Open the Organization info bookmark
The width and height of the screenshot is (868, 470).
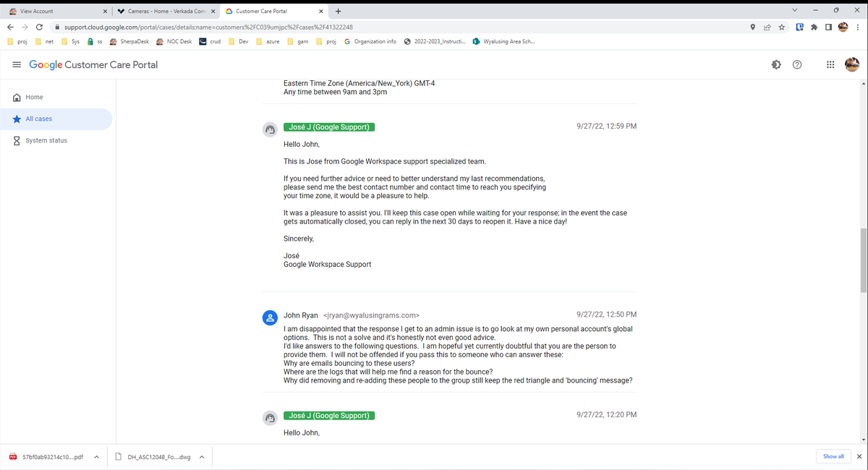tap(370, 41)
